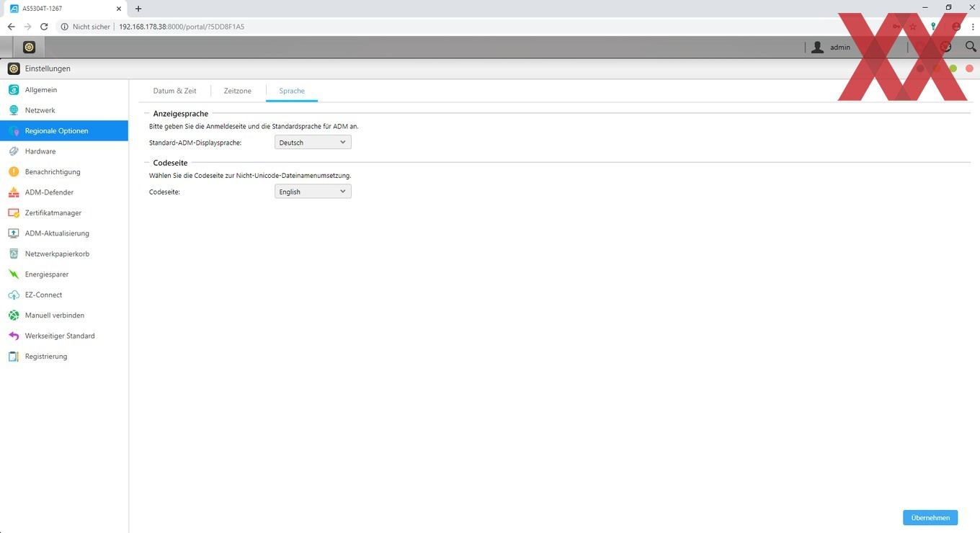Open the Benachrichtigung section
Image resolution: width=980 pixels, height=533 pixels.
(64, 172)
